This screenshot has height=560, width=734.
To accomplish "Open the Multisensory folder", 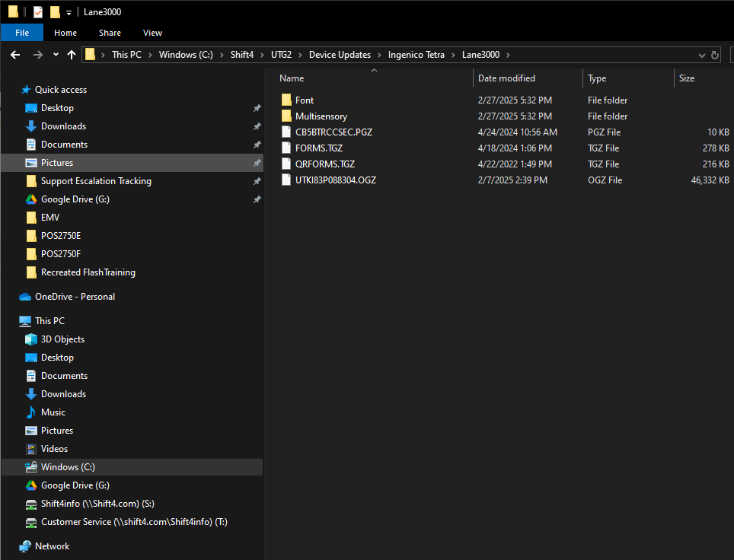I will pyautogui.click(x=321, y=116).
